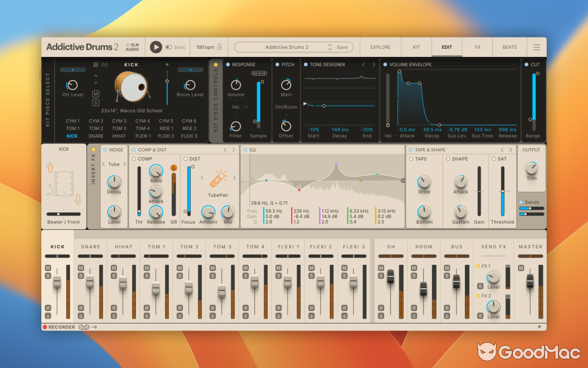Image resolution: width=588 pixels, height=368 pixels.
Task: Click the next arrow in TONE DESIGNER header
Action: [373, 64]
